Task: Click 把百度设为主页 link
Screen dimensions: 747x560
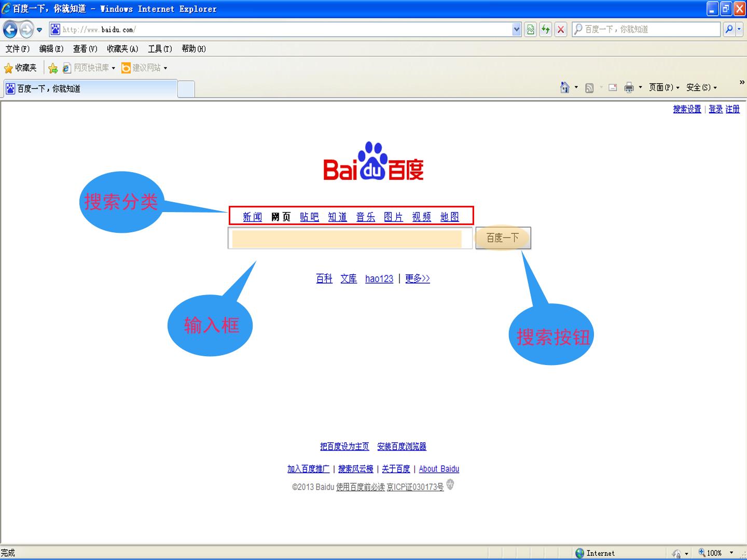Action: pos(344,446)
